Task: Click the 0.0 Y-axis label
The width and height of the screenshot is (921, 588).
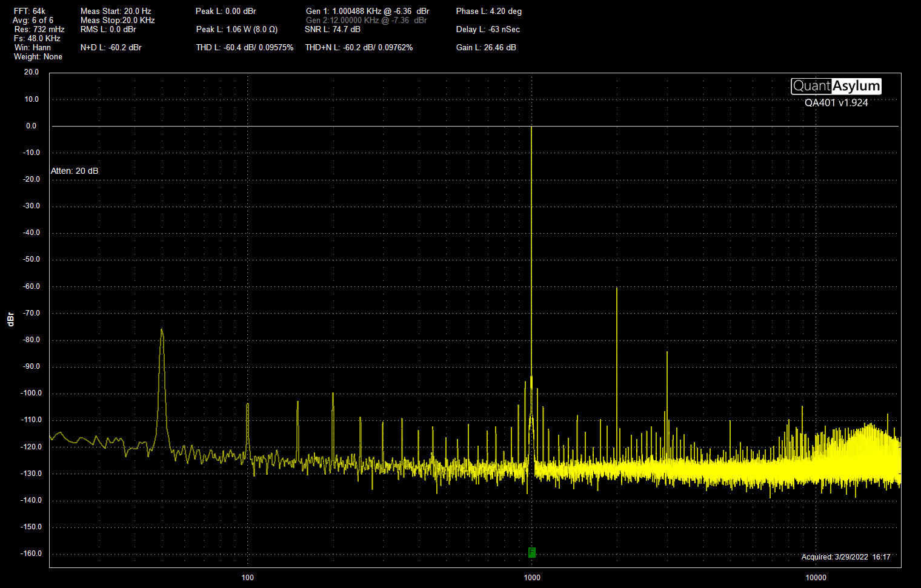Action: (32, 126)
